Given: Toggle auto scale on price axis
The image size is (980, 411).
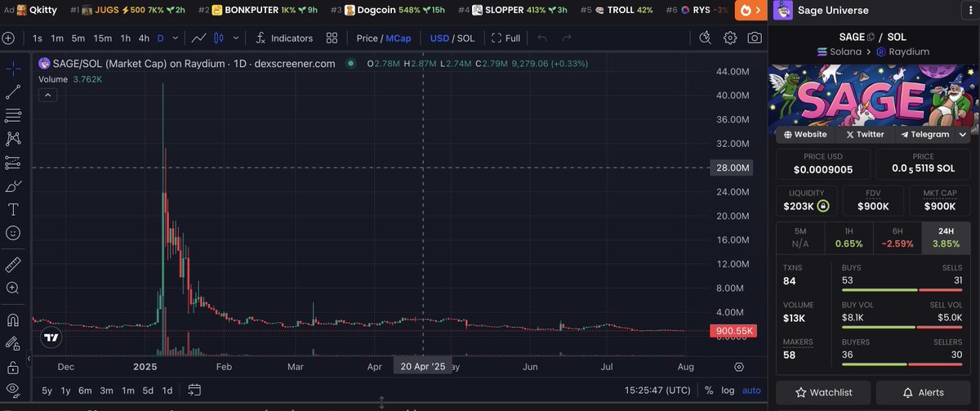Looking at the screenshot, I should point(751,391).
